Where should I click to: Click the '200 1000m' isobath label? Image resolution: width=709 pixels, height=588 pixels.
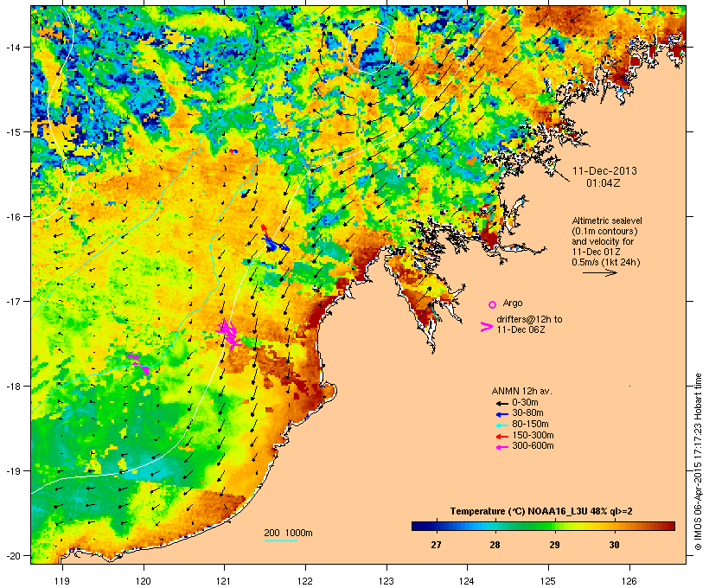(x=288, y=533)
